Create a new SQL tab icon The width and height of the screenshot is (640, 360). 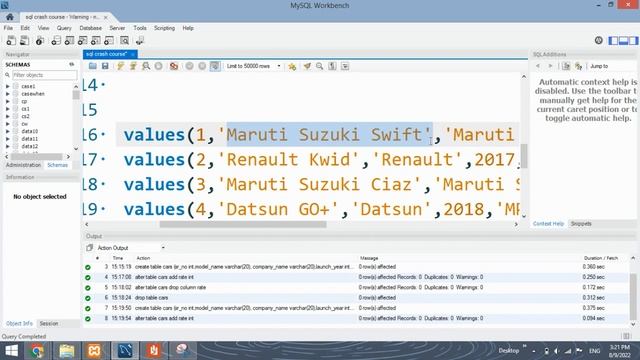[11, 40]
